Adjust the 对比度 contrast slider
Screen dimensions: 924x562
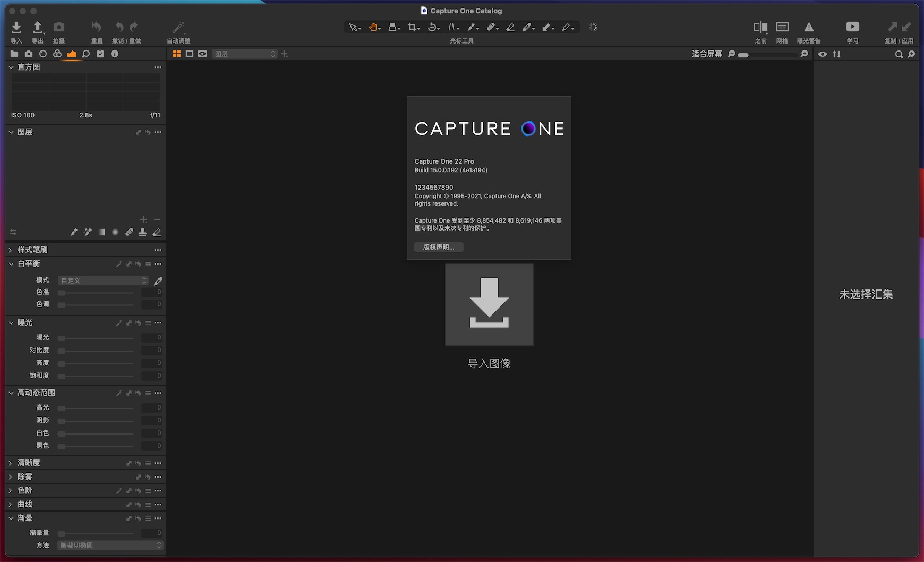(96, 351)
